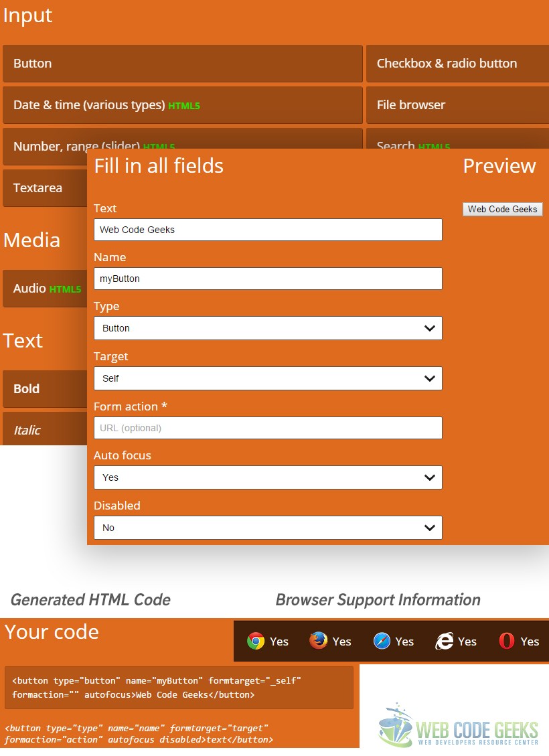This screenshot has height=756, width=549.
Task: Open the File browser generator
Action: click(x=457, y=105)
